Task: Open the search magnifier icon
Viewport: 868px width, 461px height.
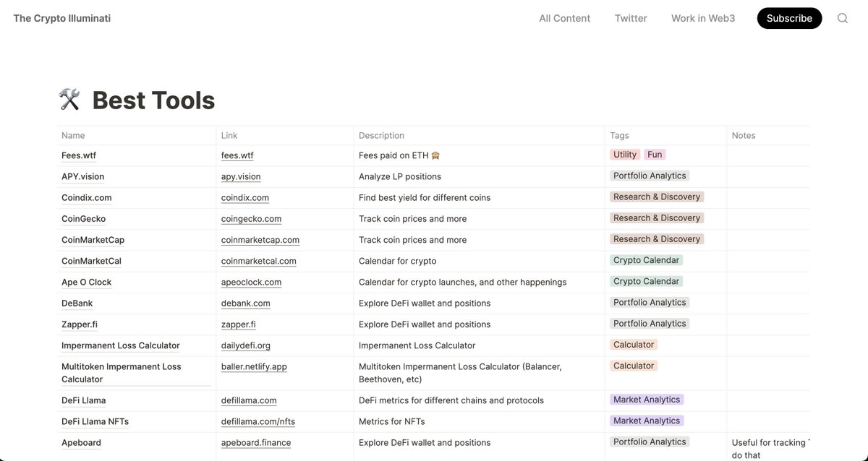Action: [x=843, y=18]
